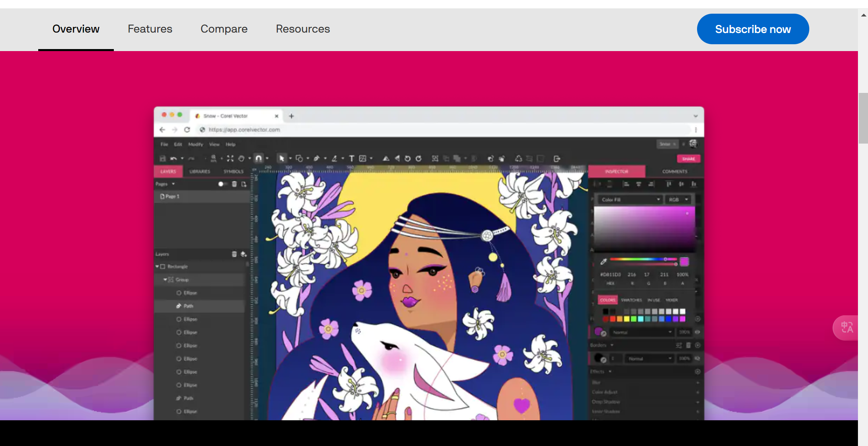Expand the Effects section arrow
This screenshot has height=446, width=868.
[610, 371]
